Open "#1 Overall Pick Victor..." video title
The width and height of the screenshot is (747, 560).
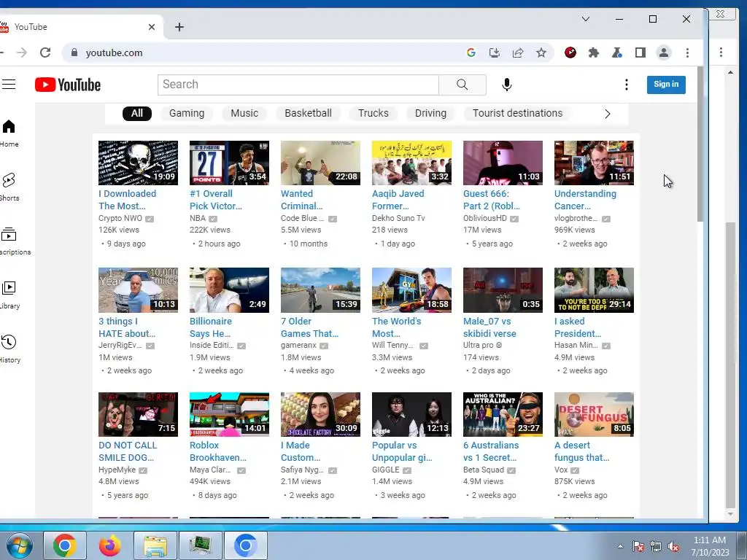pos(216,200)
